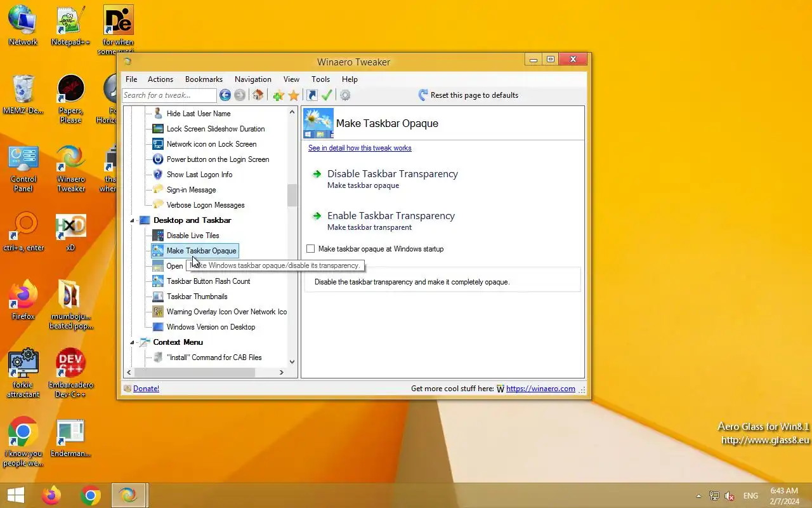Image resolution: width=812 pixels, height=508 pixels.
Task: Add this page to bookmarks icon
Action: [x=278, y=95]
